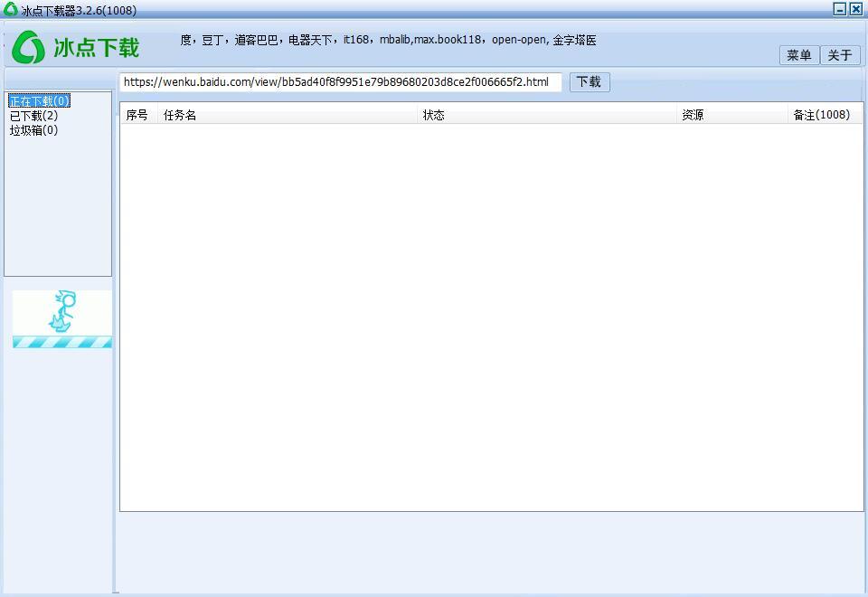Minimize the 冰点下载器 window

click(840, 9)
